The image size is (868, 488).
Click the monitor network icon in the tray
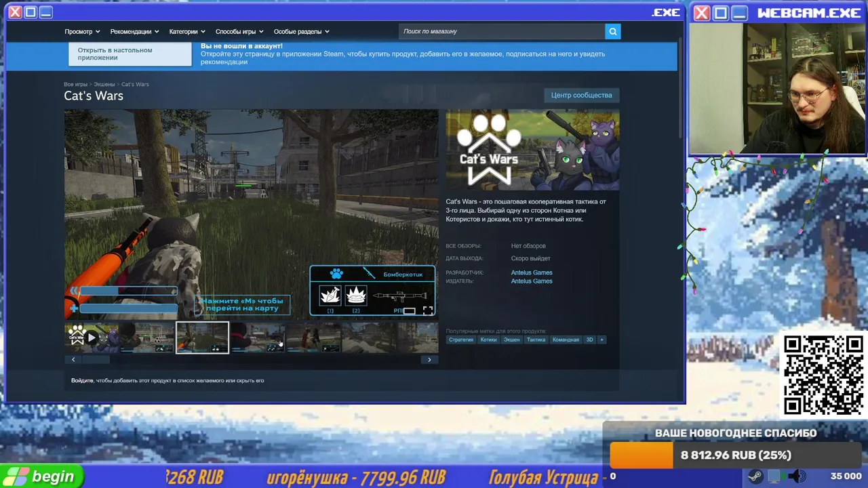pos(774,476)
